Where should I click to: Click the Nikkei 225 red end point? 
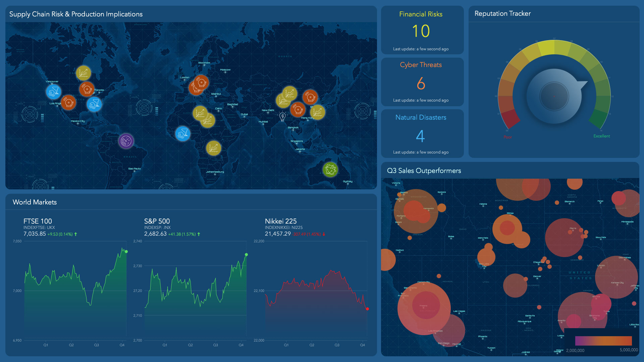tap(367, 309)
